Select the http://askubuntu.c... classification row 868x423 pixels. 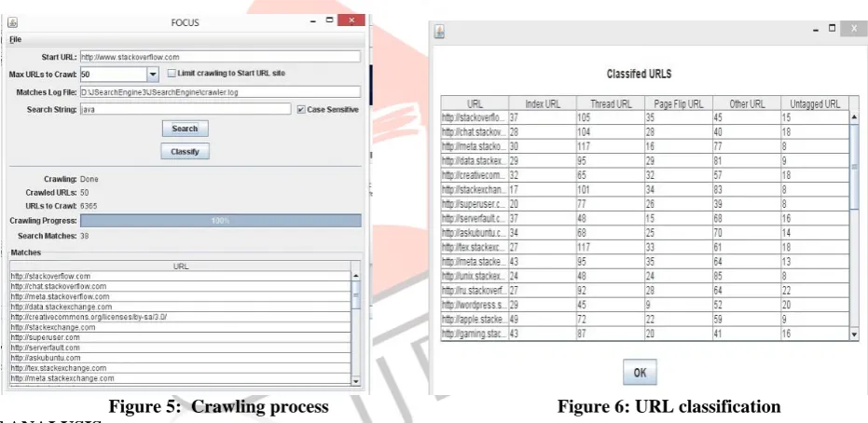[x=645, y=233]
